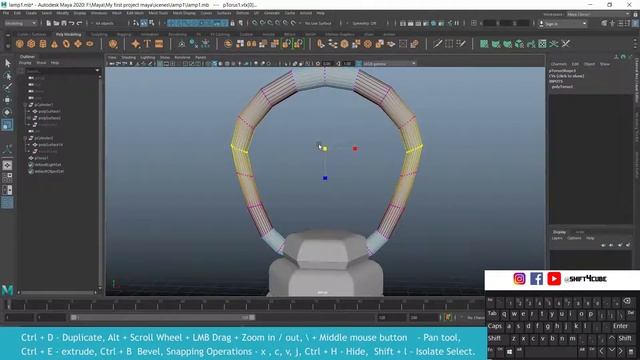This screenshot has height=360, width=640.
Task: Open the Outliner search filter dropdown arrow
Action: tap(97, 71)
